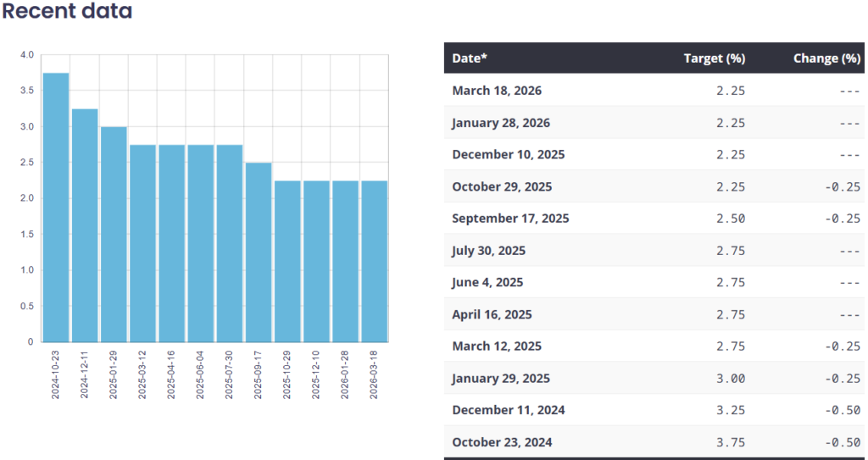Screen dimensions: 868x460
Task: Click the Recent data heading
Action: click(68, 12)
